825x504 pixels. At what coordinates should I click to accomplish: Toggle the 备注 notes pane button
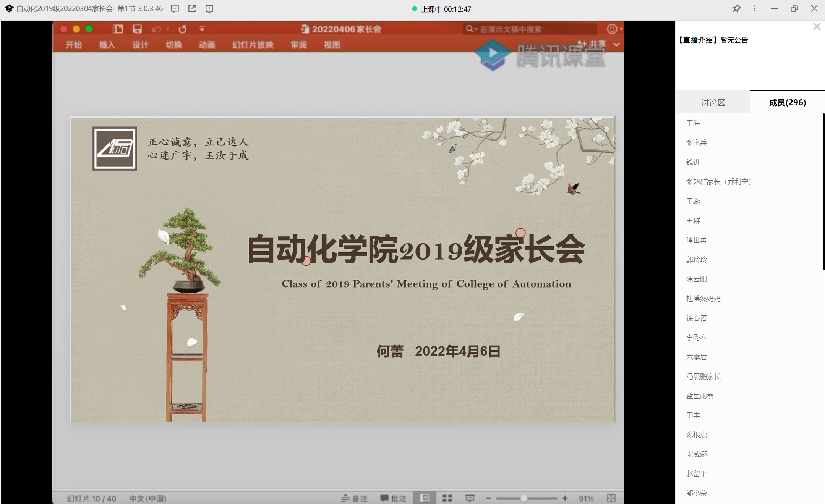tap(354, 498)
